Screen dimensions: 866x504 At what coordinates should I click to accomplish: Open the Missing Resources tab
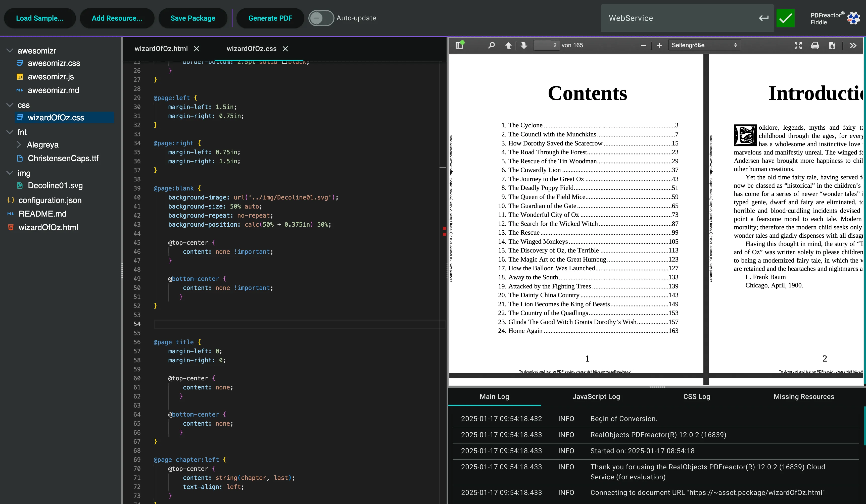pyautogui.click(x=803, y=396)
